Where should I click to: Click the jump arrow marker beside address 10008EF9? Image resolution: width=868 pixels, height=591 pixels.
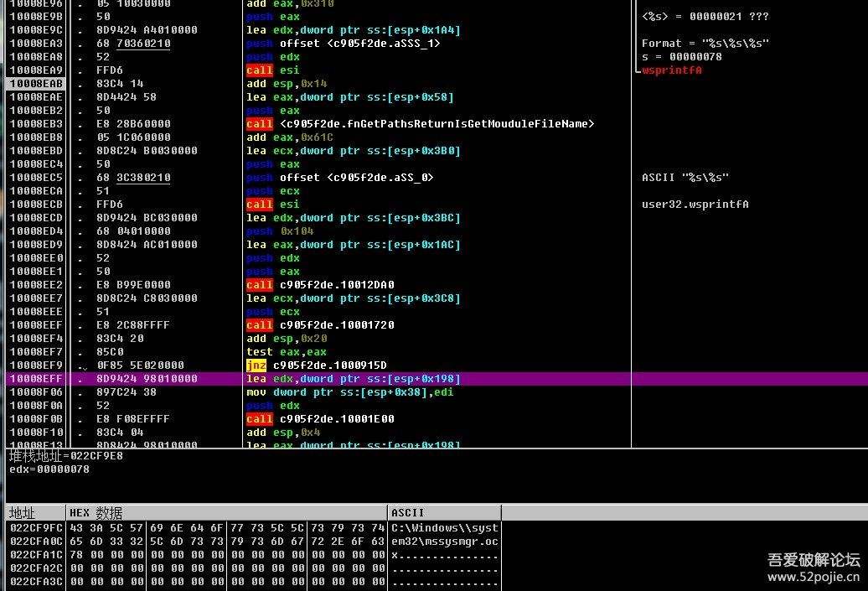point(83,365)
